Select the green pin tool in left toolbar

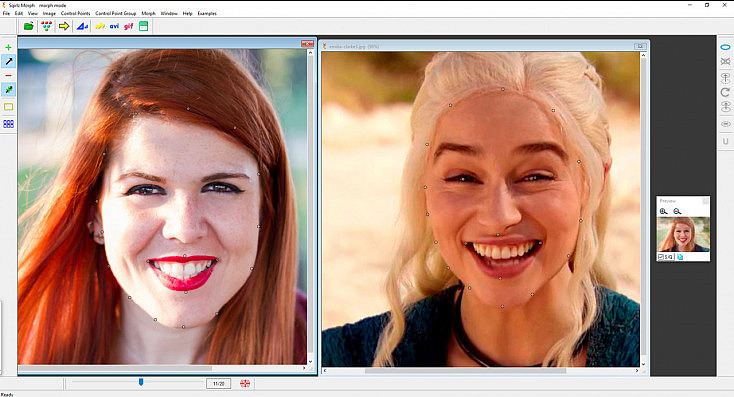tap(8, 89)
